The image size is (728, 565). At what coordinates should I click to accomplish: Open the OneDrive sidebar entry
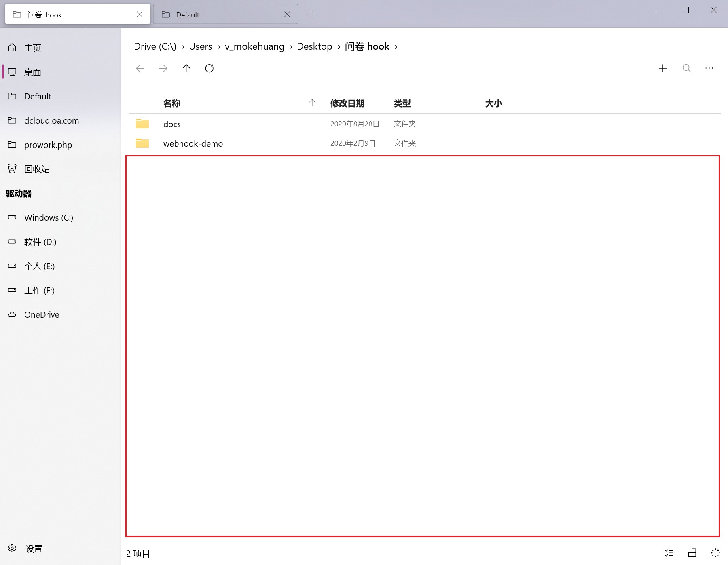(42, 314)
